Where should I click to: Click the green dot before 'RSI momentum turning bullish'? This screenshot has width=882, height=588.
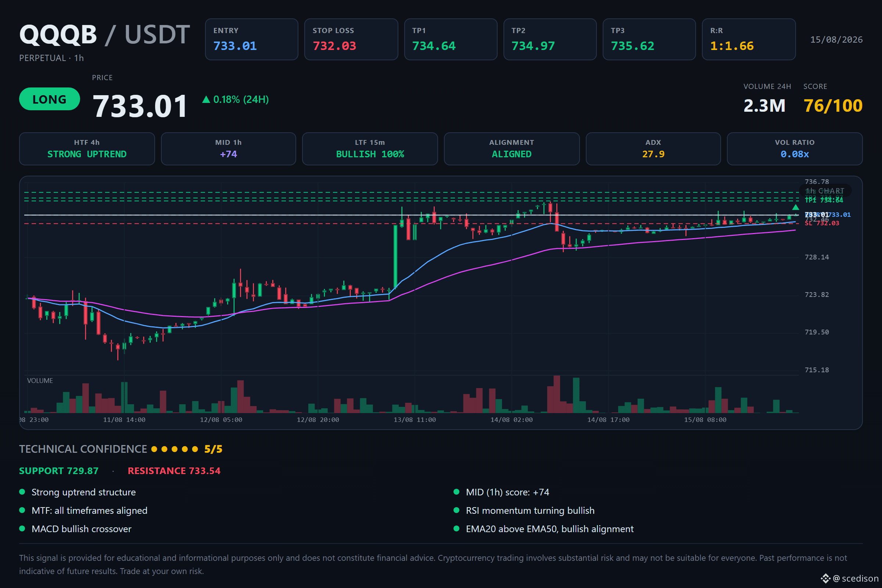point(456,510)
